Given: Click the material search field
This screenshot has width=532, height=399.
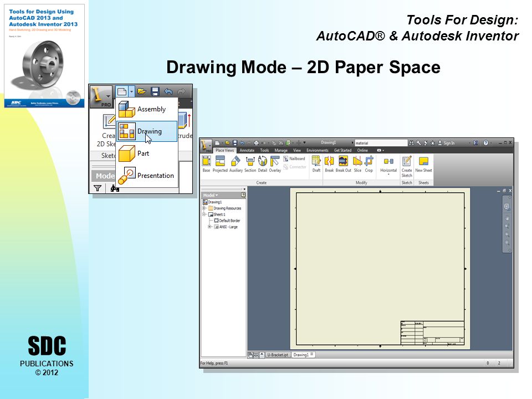Looking at the screenshot, I should (x=380, y=143).
